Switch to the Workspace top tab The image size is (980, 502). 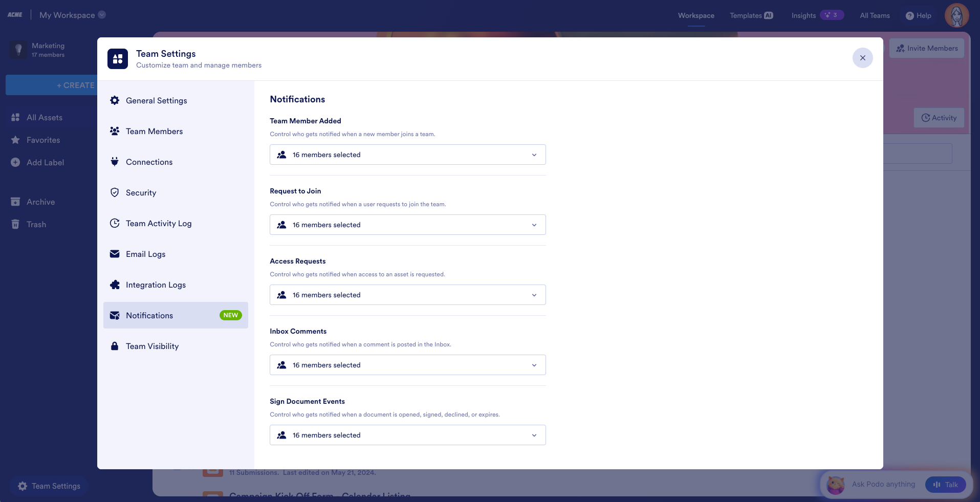(696, 15)
